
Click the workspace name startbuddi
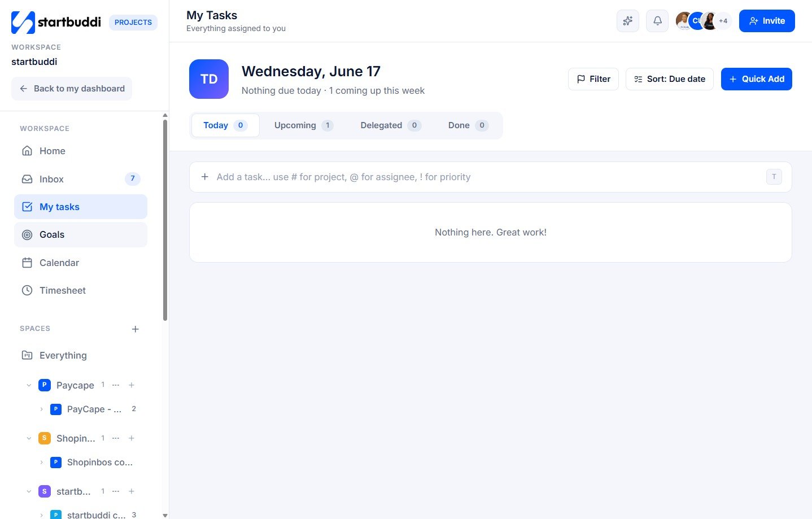click(34, 62)
